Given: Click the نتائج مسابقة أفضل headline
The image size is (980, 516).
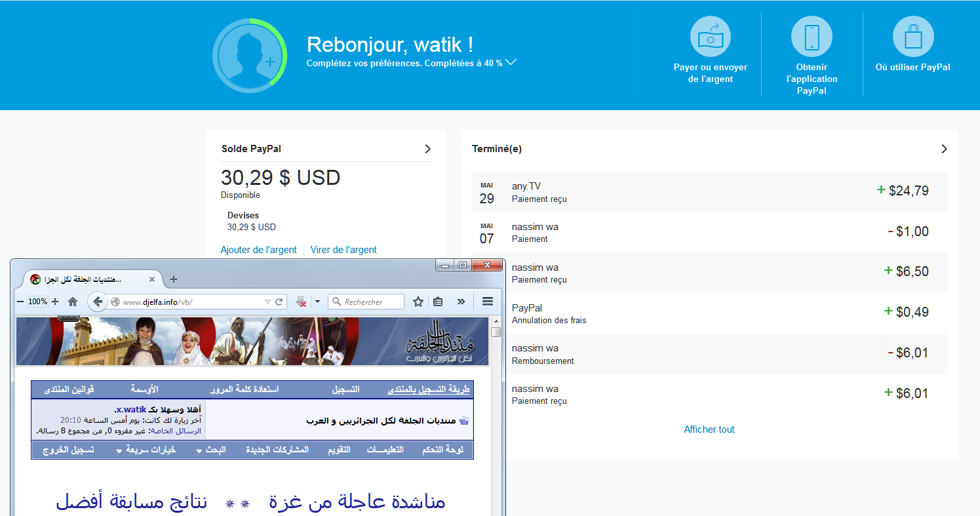Looking at the screenshot, I should pos(132,502).
